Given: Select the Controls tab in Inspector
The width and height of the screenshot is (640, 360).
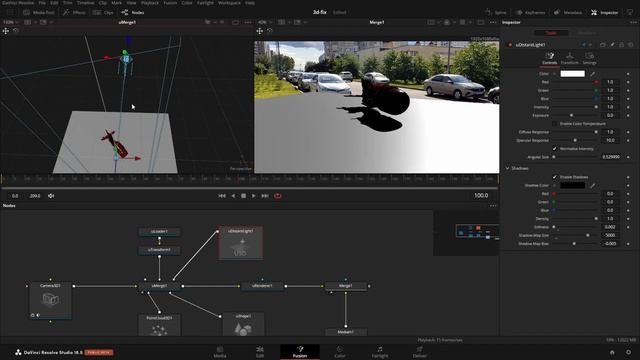Looking at the screenshot, I should pyautogui.click(x=549, y=58).
